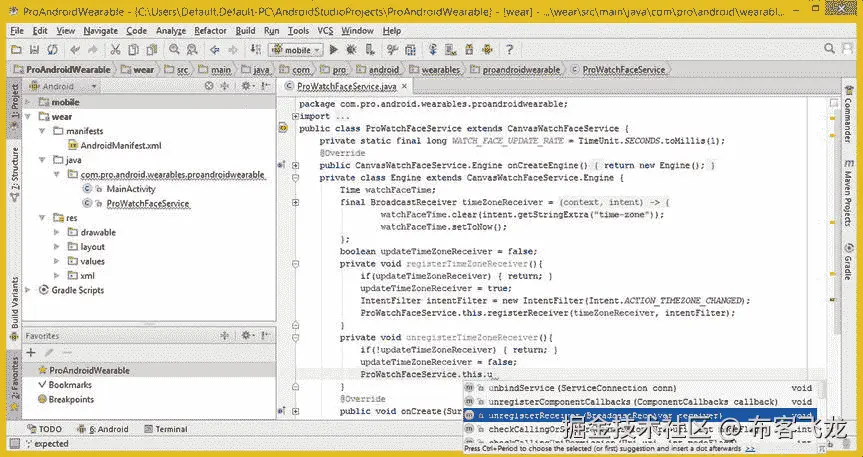Click the Project panel gear settings icon

(246, 86)
